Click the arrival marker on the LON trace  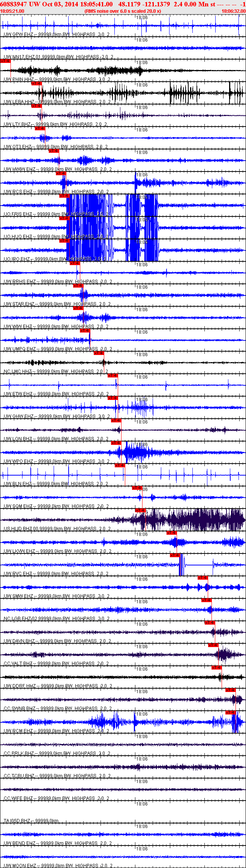point(116,420)
